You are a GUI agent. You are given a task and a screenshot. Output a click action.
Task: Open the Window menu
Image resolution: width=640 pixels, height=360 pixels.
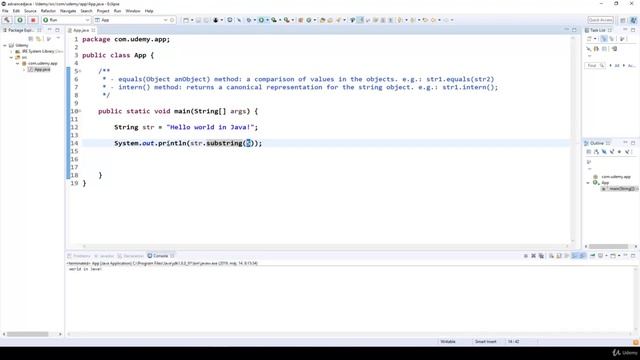(x=133, y=11)
